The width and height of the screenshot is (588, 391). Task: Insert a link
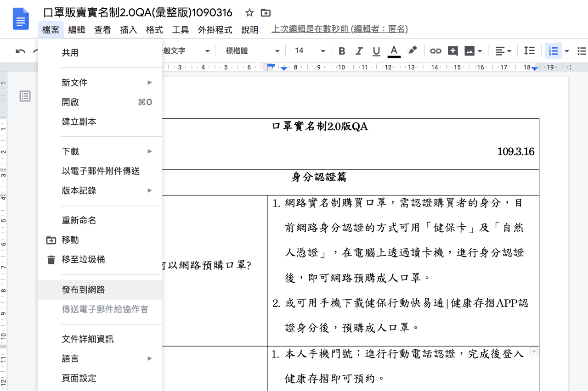coord(435,51)
